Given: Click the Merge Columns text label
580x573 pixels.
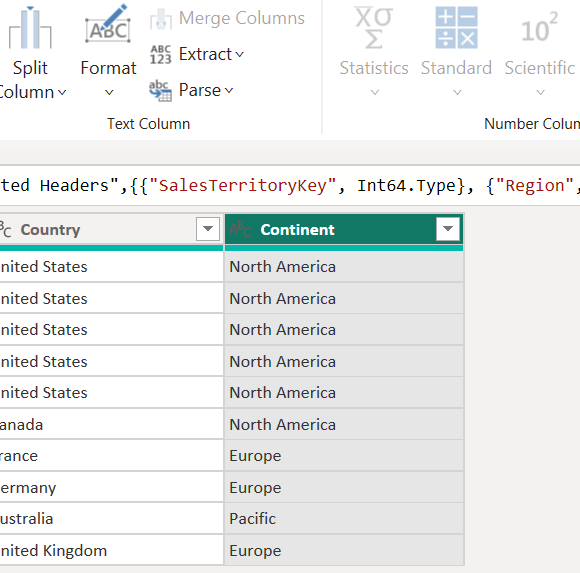Looking at the screenshot, I should (x=242, y=18).
